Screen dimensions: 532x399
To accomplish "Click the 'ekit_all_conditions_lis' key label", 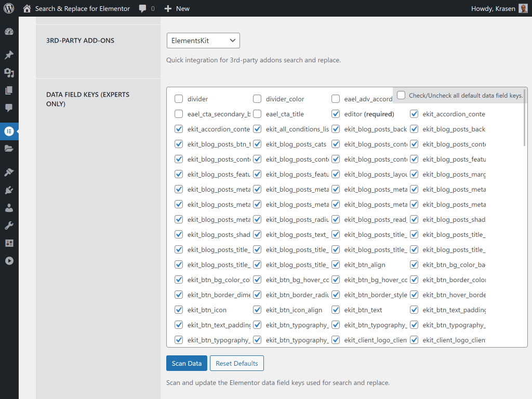I will coord(297,129).
